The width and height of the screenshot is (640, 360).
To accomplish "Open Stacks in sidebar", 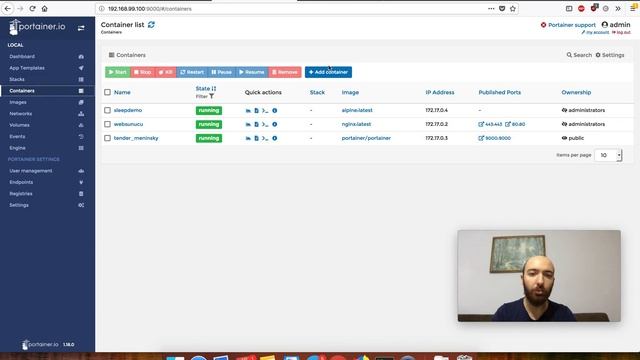I will 47,80.
